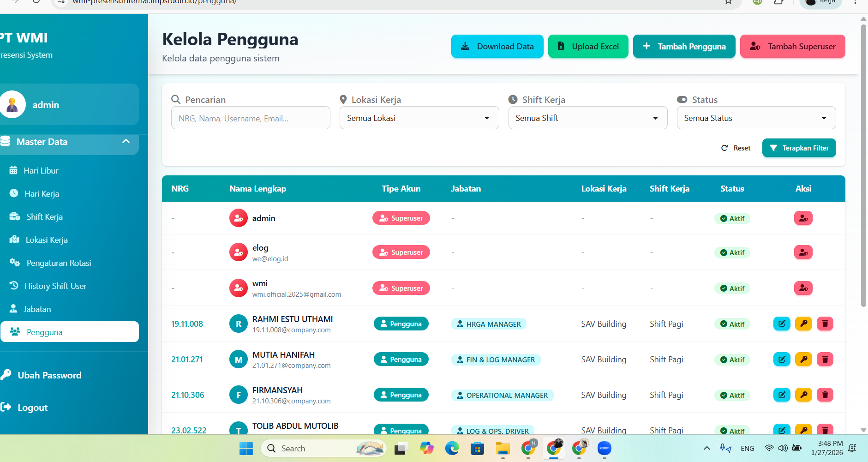
Task: Click the Download Data button
Action: point(497,47)
